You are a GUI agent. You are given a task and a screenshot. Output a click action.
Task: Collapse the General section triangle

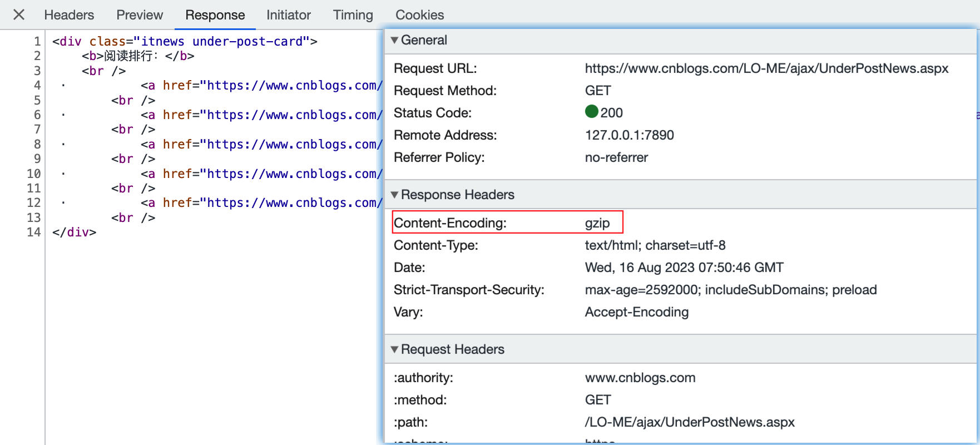coord(394,40)
